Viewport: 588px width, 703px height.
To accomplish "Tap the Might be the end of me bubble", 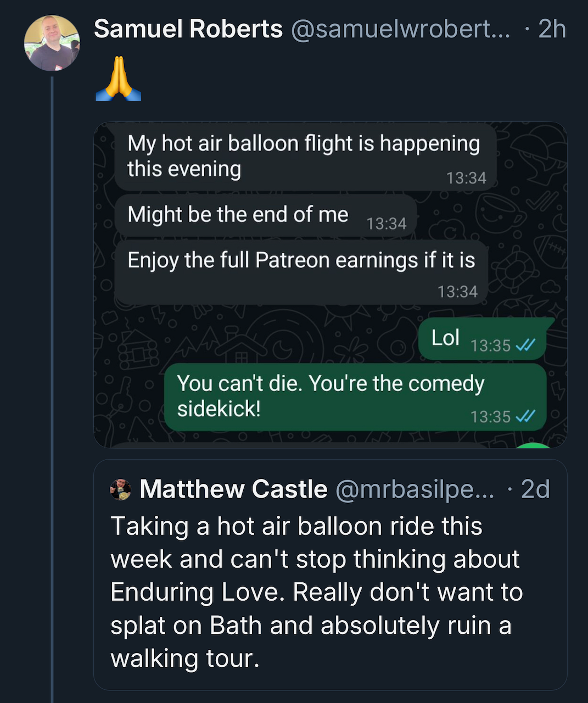I will coord(266,215).
